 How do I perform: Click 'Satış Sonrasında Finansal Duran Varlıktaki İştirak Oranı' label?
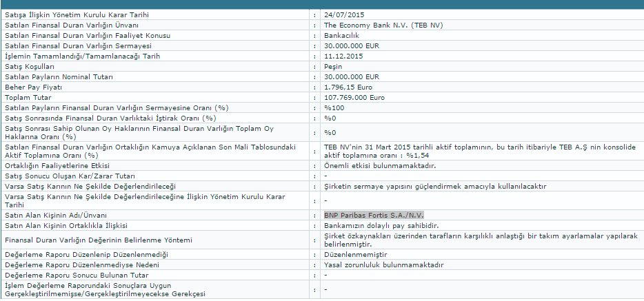pyautogui.click(x=110, y=118)
